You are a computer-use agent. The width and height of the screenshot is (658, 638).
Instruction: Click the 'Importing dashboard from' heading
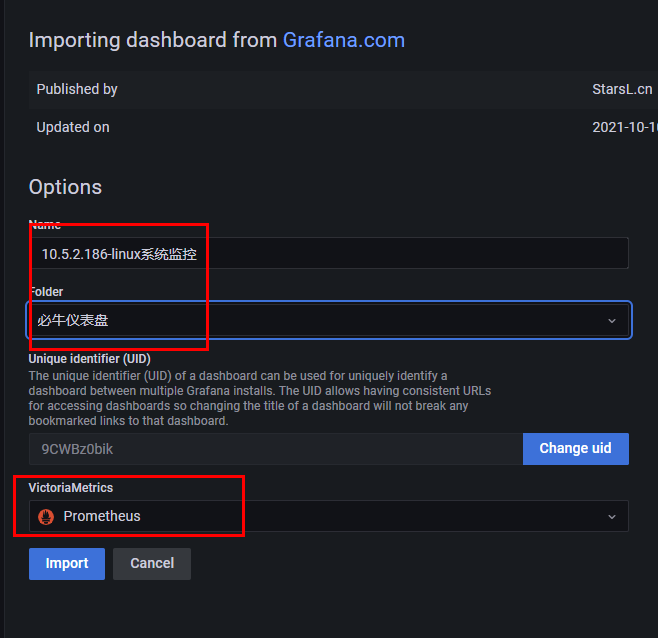click(x=153, y=41)
